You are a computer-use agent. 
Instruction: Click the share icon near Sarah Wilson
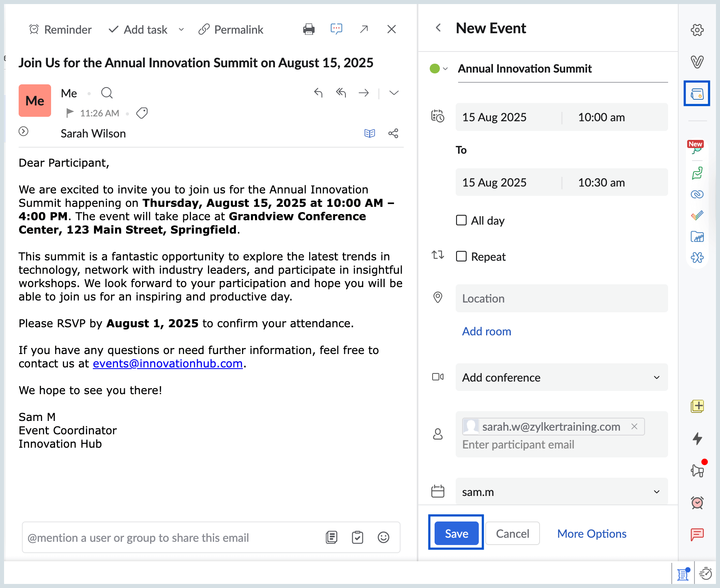(x=393, y=133)
